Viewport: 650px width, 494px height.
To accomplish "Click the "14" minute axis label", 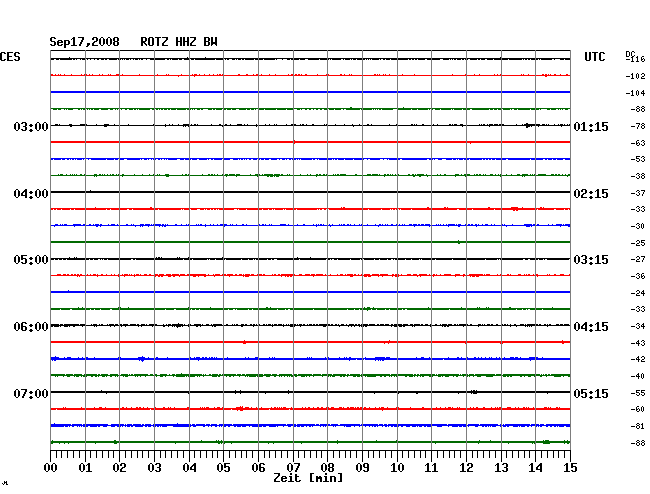I will pos(535,468).
